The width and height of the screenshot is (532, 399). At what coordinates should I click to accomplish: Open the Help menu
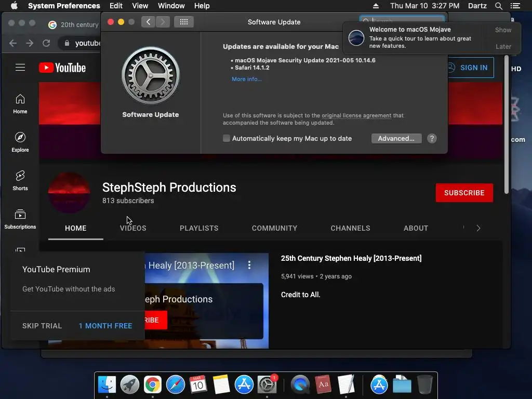tap(202, 6)
